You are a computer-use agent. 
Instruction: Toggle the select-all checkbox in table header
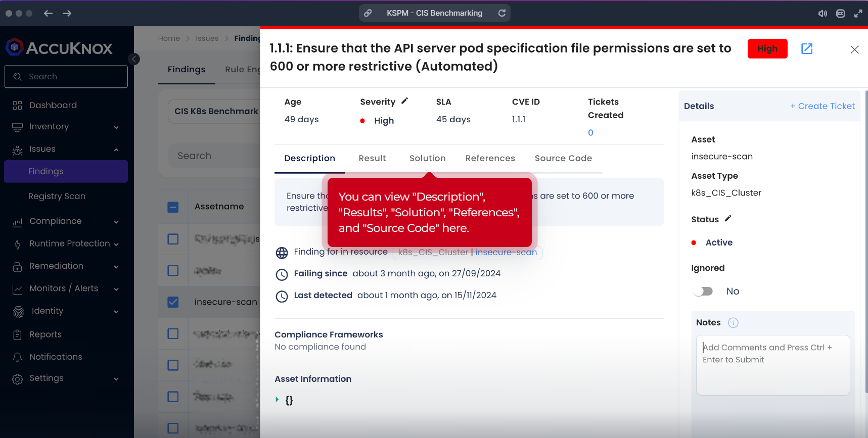click(x=173, y=207)
